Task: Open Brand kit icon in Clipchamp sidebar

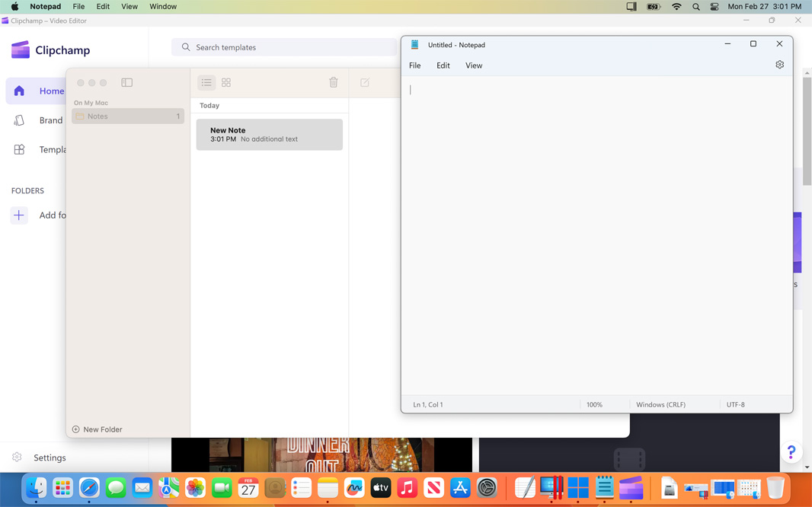Action: coord(20,120)
